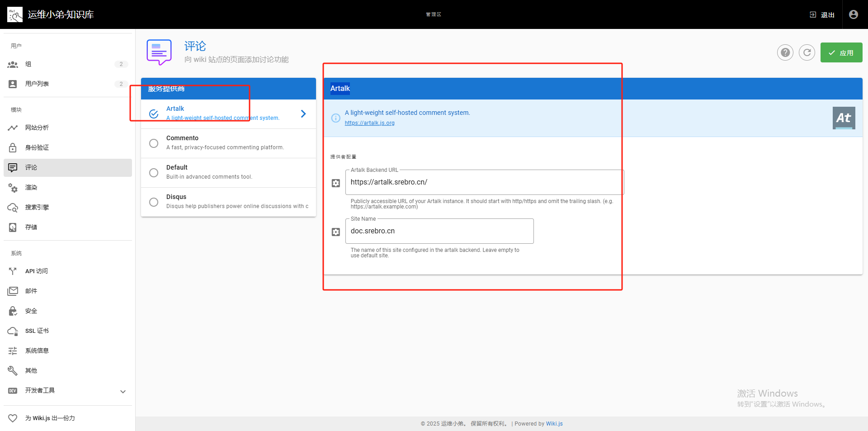The image size is (868, 431).
Task: Go to 身份验证 authentication section
Action: click(68, 148)
